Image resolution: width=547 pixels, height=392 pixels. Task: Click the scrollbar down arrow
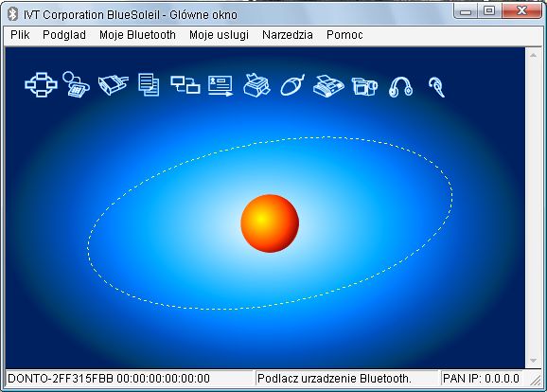pos(533,360)
